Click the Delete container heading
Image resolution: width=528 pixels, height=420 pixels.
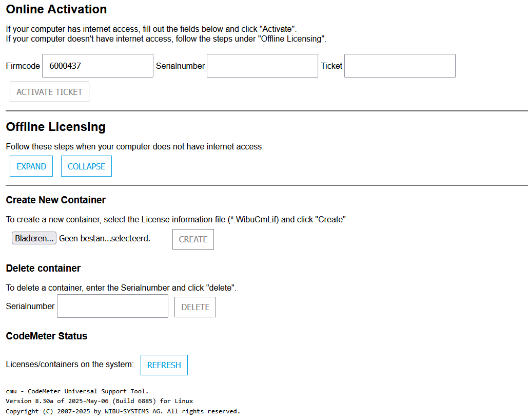[43, 268]
